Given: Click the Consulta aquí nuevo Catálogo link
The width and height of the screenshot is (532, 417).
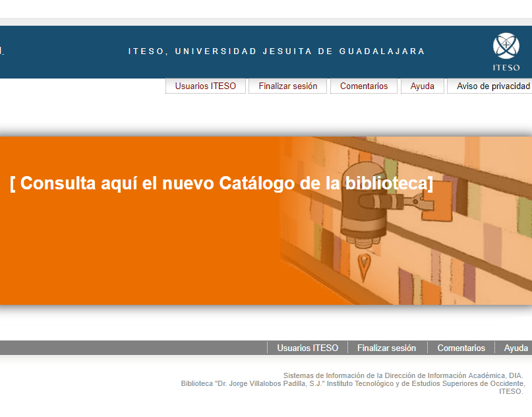Looking at the screenshot, I should (x=222, y=183).
